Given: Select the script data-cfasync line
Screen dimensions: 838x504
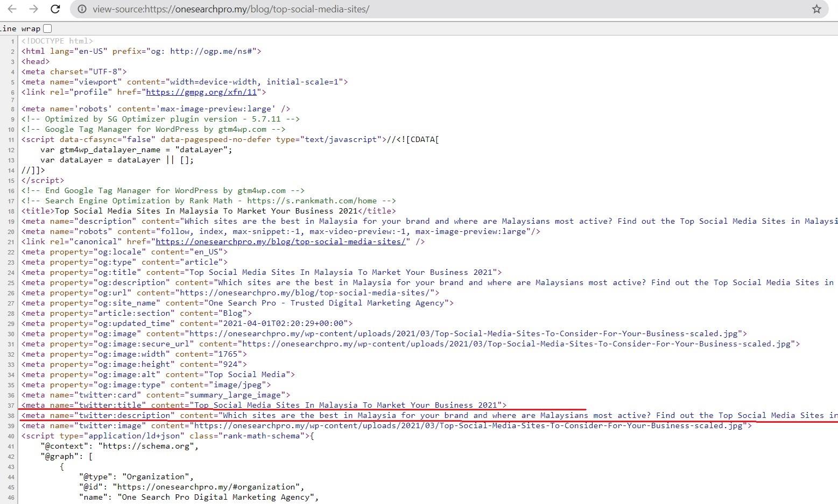Looking at the screenshot, I should 230,139.
